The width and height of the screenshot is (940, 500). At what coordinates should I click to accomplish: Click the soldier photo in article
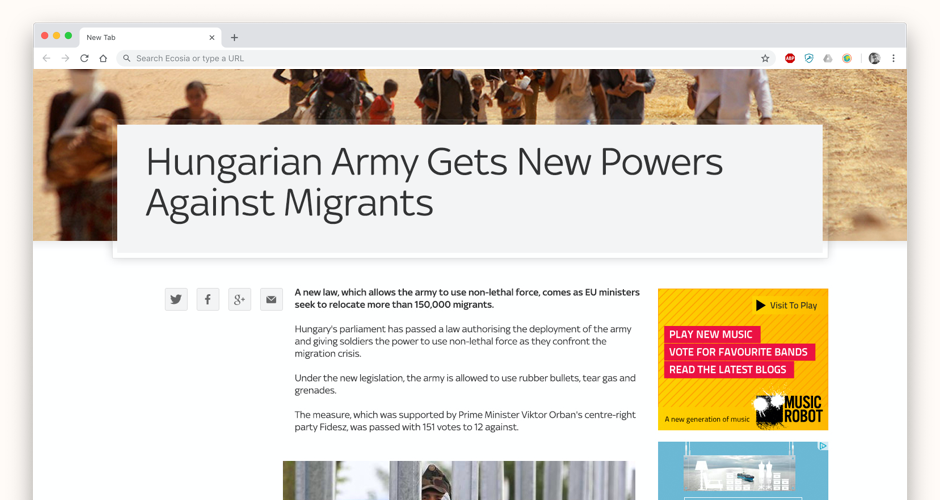[459, 480]
